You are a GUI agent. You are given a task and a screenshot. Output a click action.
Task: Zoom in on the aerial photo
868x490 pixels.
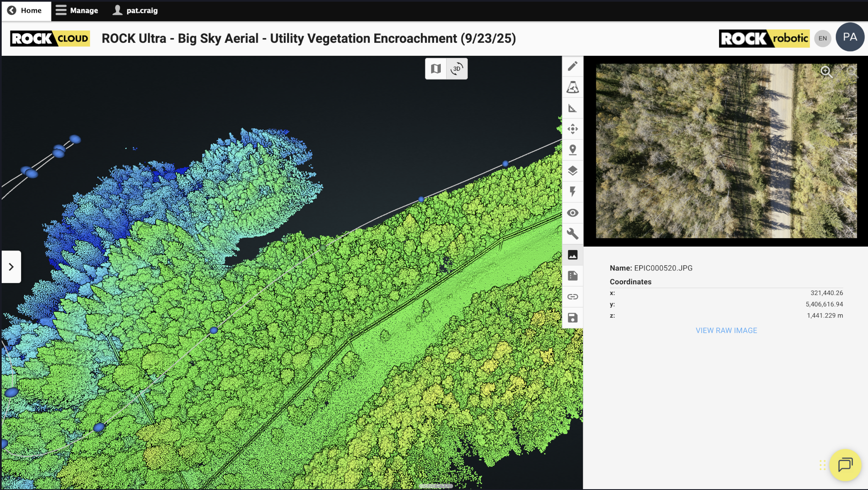[826, 72]
